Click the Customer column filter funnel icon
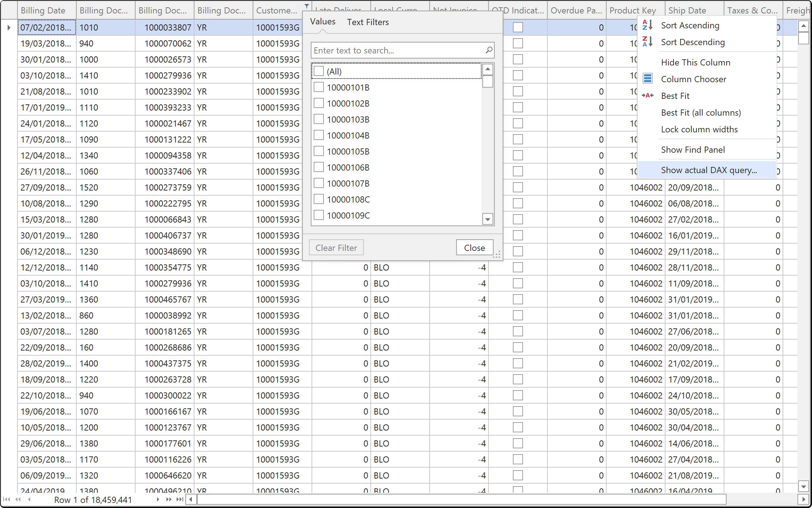The width and height of the screenshot is (812, 508). [x=307, y=6]
